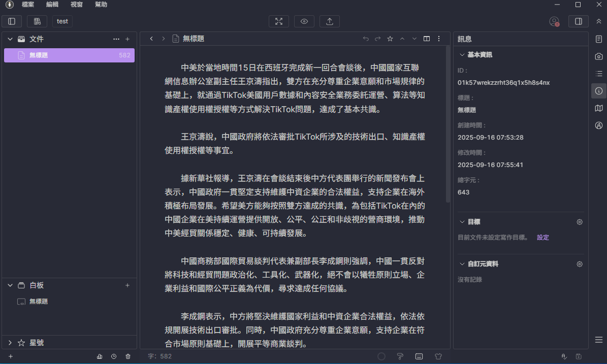607x364 pixels.
Task: Enter fullscreen focus mode with expand icon
Action: (279, 21)
